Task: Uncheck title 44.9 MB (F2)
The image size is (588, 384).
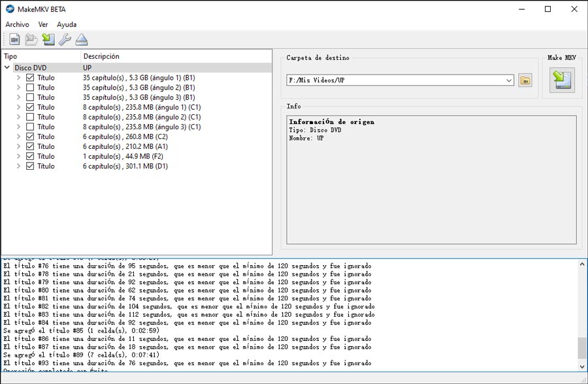Action: tap(30, 156)
